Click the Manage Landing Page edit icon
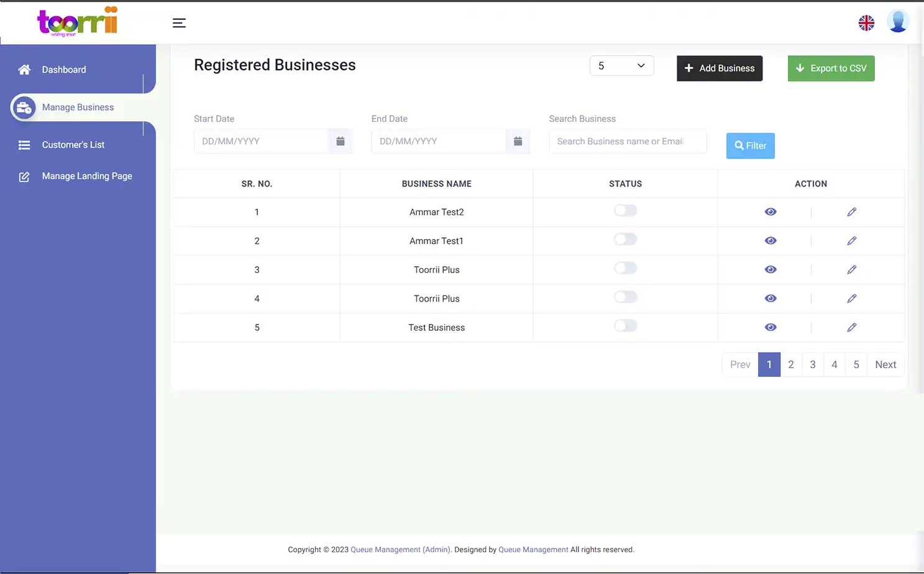 pos(24,176)
